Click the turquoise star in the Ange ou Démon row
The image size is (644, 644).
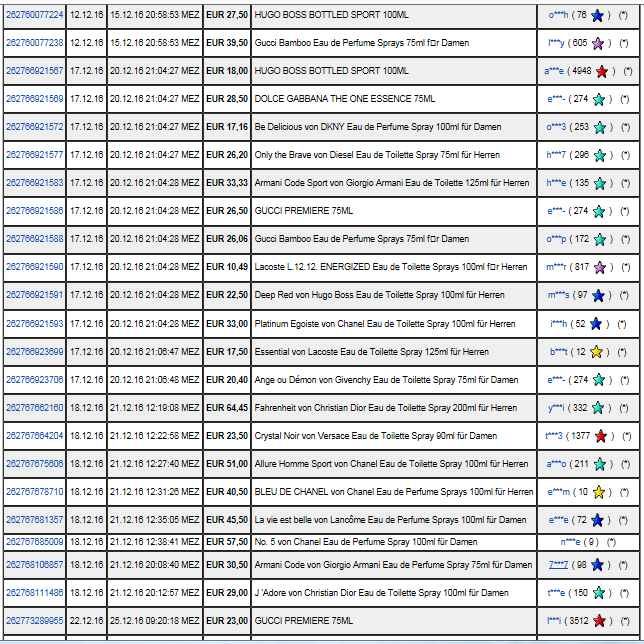coord(599,380)
